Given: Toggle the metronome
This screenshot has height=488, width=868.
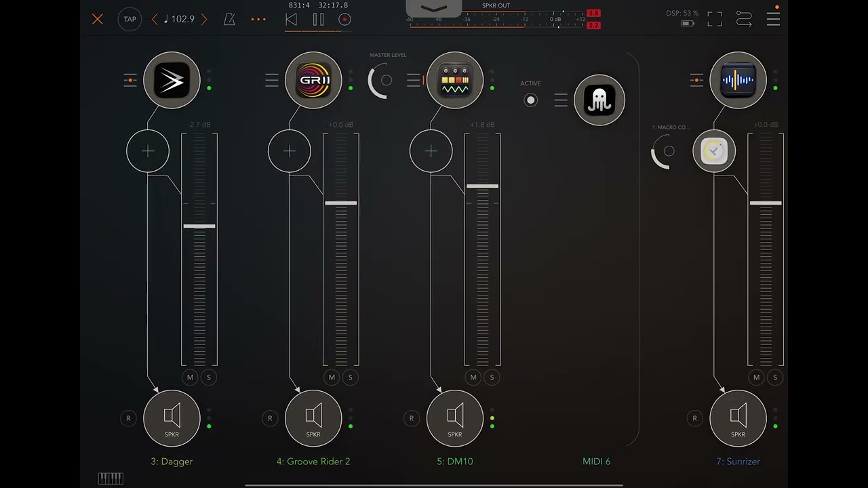Looking at the screenshot, I should click(229, 19).
